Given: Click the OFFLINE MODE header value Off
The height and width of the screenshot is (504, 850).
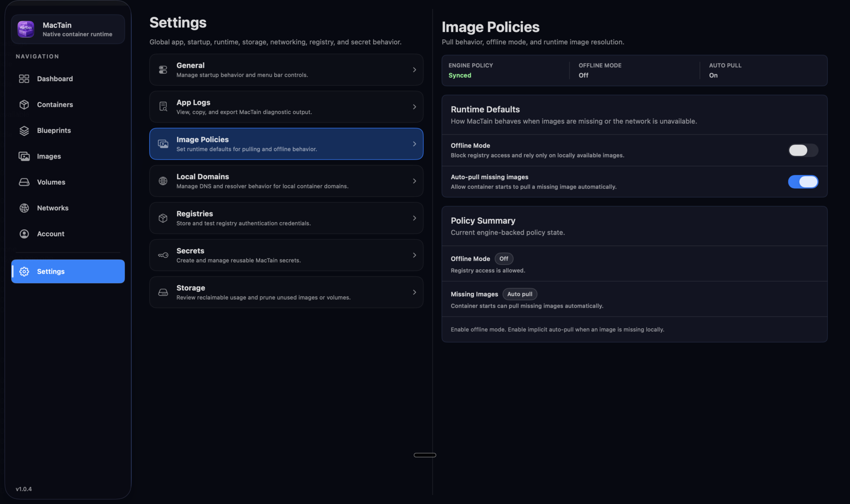Looking at the screenshot, I should 584,76.
